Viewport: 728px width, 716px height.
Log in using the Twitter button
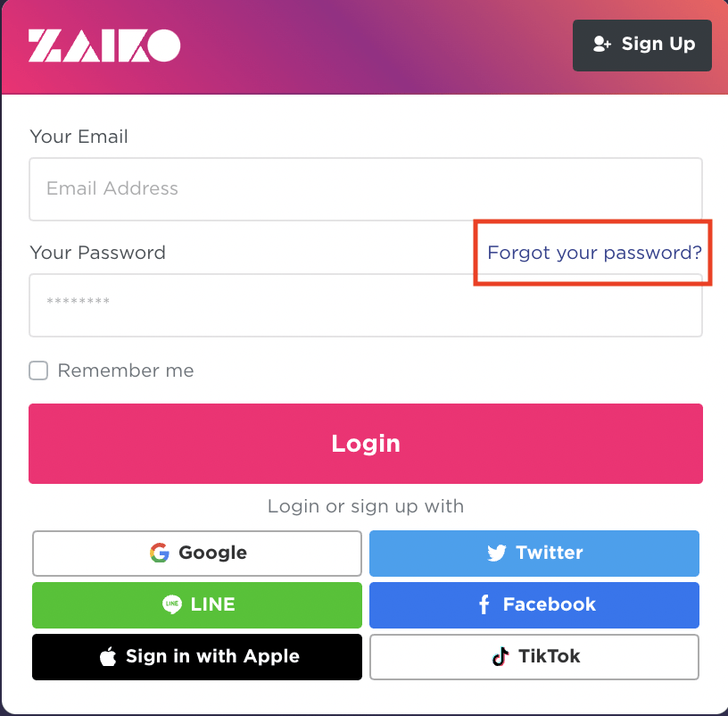(x=534, y=554)
